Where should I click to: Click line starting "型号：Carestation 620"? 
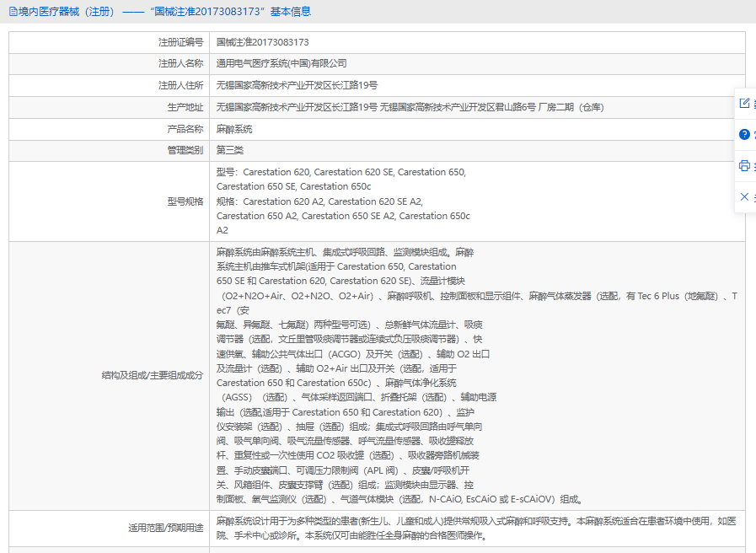[341, 172]
